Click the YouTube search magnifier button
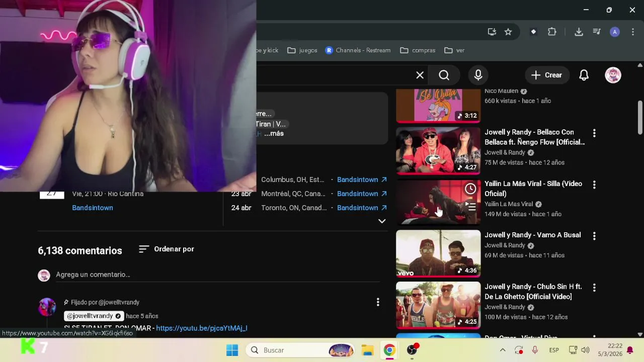644x362 pixels. (444, 75)
